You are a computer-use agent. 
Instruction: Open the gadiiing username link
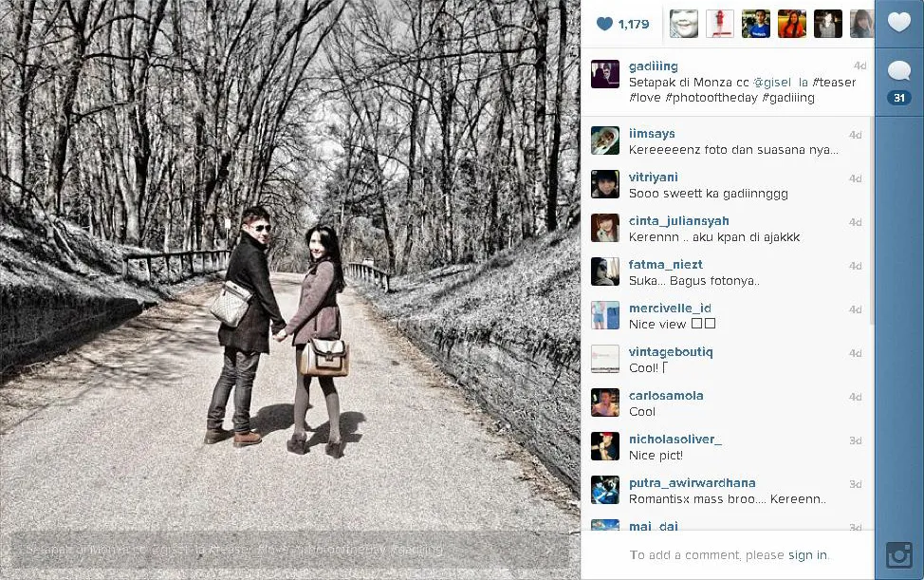tap(654, 66)
